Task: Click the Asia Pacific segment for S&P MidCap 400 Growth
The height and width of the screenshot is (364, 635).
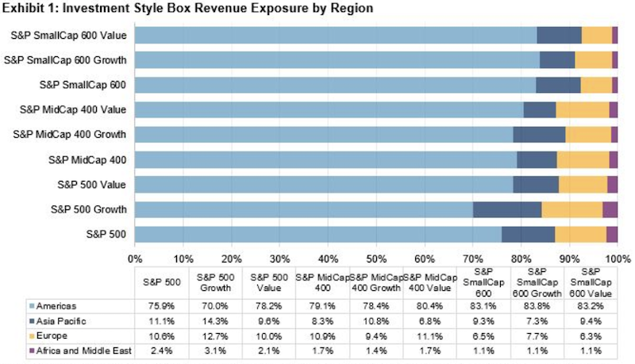Action: coord(540,134)
